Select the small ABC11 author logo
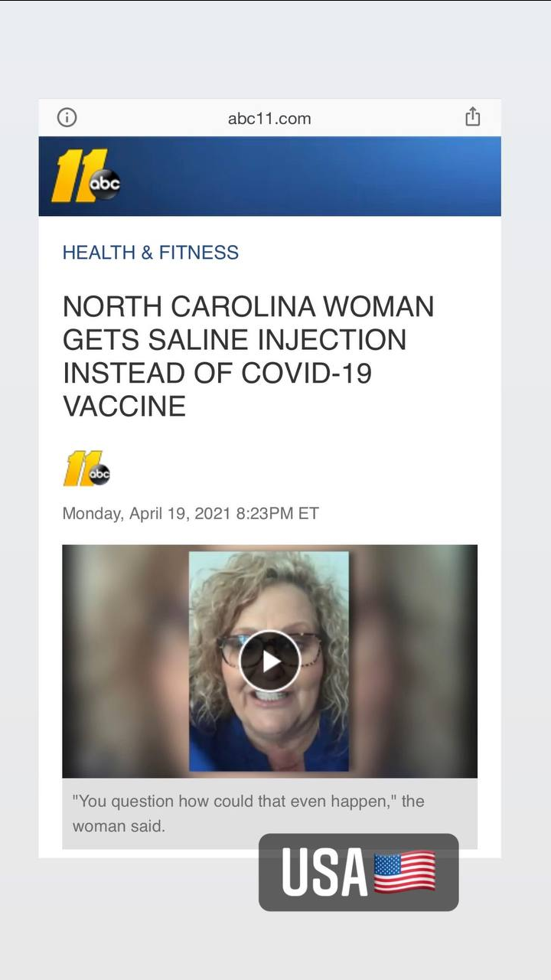 86,468
